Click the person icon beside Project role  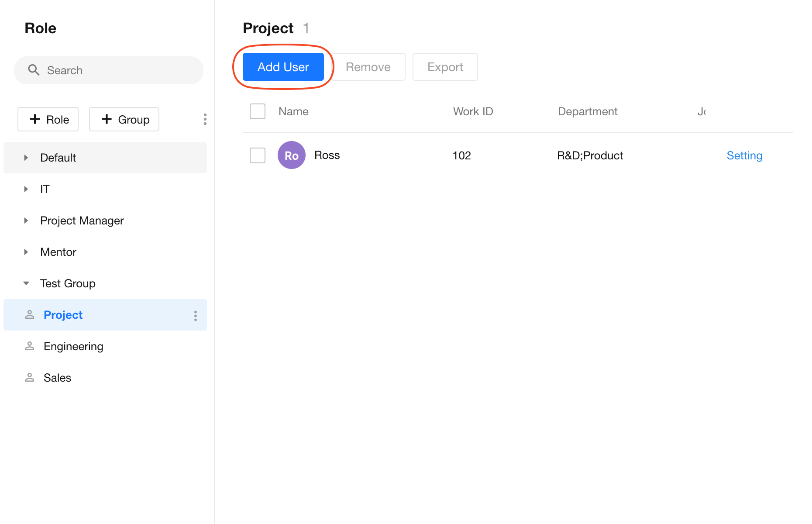[30, 315]
